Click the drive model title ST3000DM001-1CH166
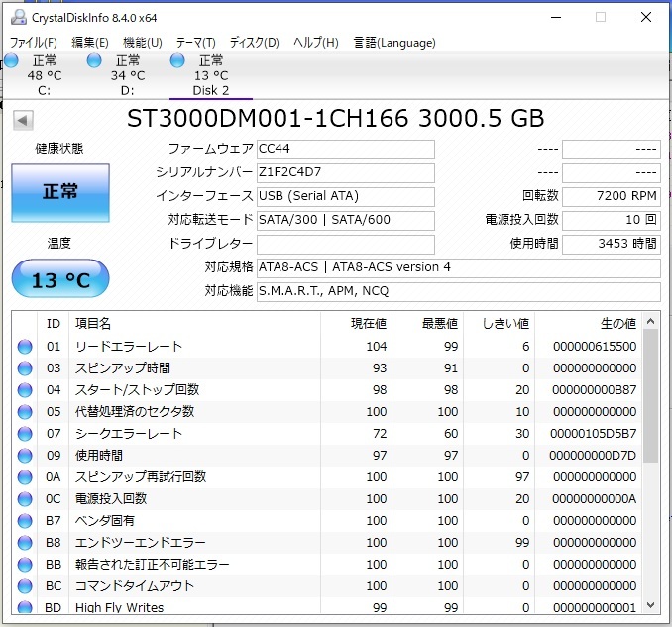The width and height of the screenshot is (672, 627). click(268, 119)
